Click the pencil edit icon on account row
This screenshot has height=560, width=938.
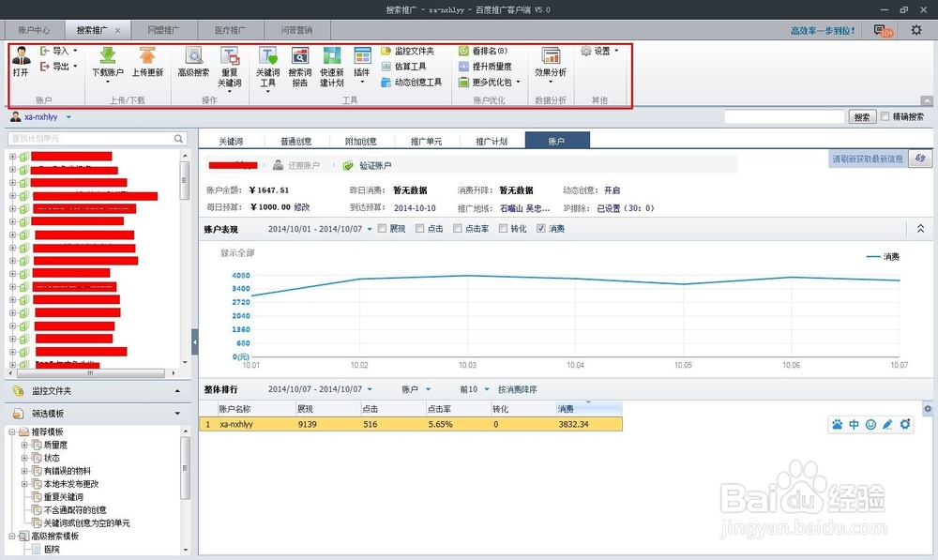887,424
